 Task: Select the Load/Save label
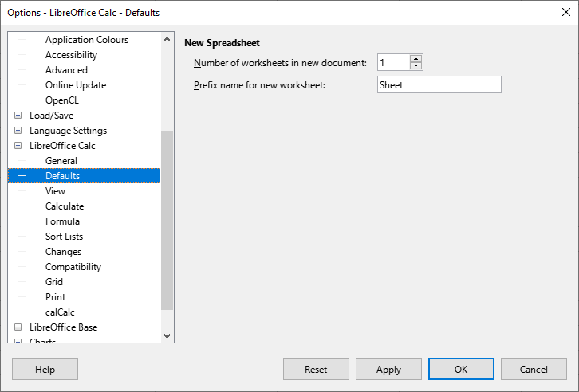[51, 116]
